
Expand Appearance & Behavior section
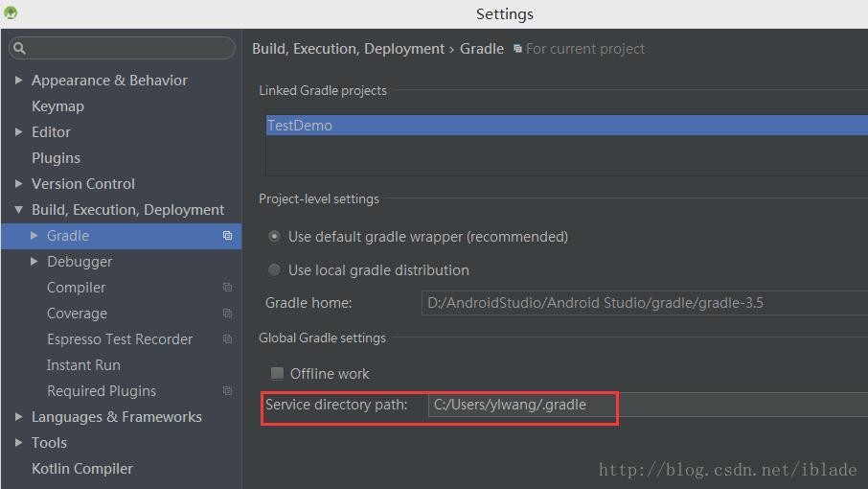pyautogui.click(x=18, y=81)
